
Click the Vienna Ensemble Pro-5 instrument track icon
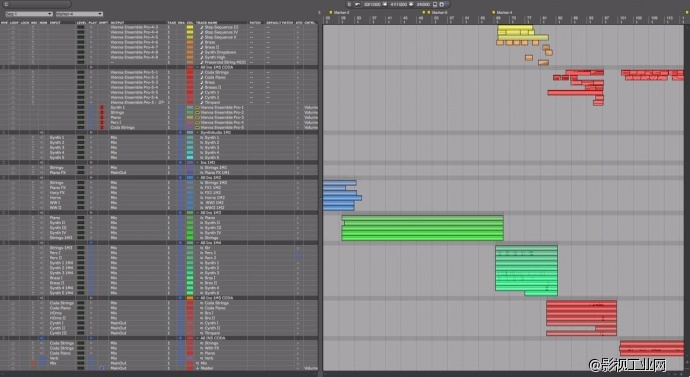tap(198, 128)
